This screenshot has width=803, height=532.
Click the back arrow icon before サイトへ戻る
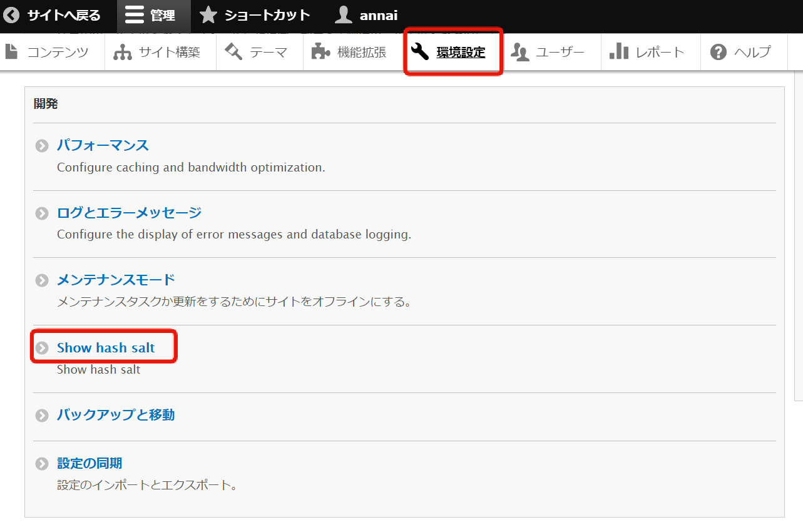pyautogui.click(x=12, y=14)
